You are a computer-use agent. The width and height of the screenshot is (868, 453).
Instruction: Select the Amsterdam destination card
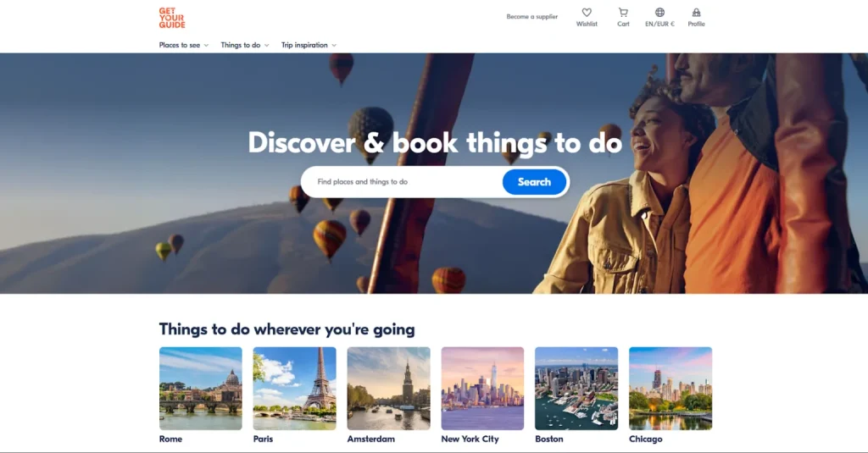388,395
